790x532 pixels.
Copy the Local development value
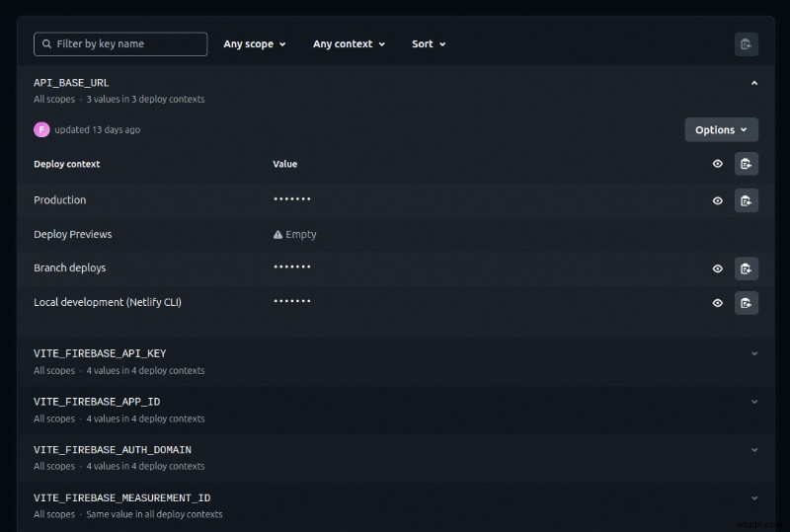click(747, 303)
